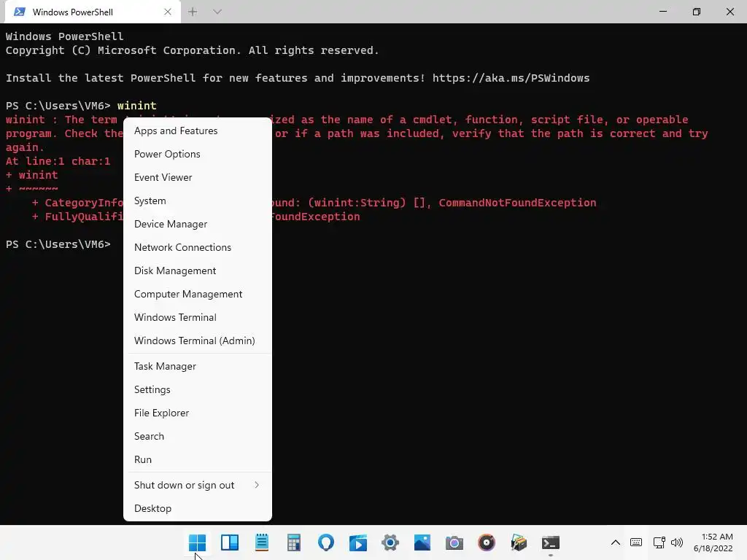Open the Media Player vinyl icon
Viewport: 747px width, 560px height.
tap(487, 542)
